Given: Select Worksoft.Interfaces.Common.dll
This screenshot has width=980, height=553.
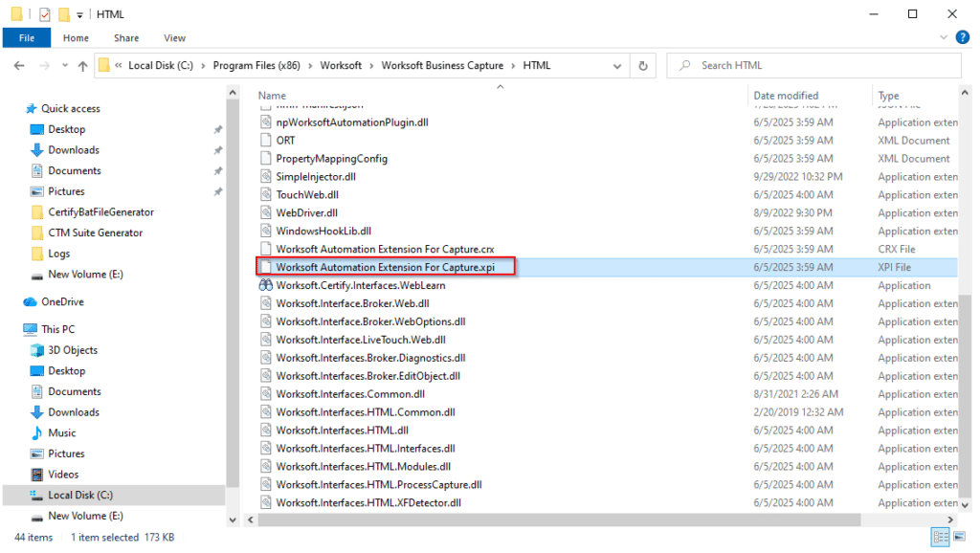Looking at the screenshot, I should [350, 394].
